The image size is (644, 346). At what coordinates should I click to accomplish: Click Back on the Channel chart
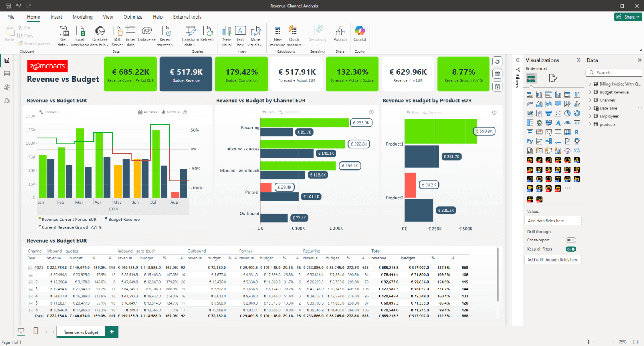(269, 112)
